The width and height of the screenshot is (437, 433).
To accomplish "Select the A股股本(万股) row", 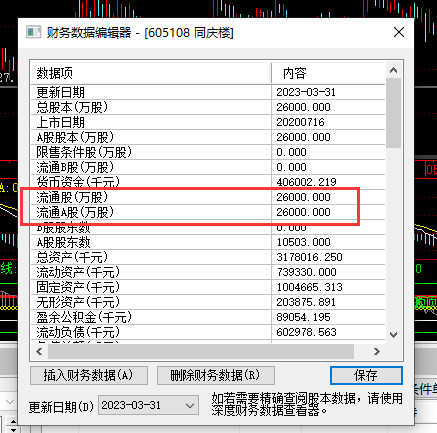I will coord(208,137).
